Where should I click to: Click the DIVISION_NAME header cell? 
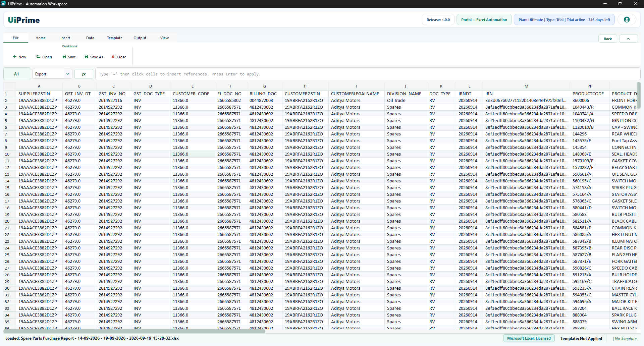click(x=405, y=94)
